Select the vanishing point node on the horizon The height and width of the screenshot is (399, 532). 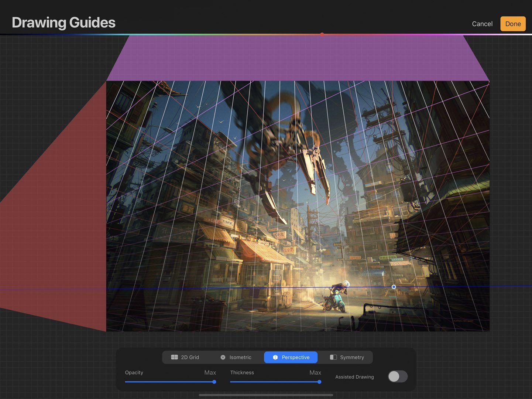[x=394, y=287]
